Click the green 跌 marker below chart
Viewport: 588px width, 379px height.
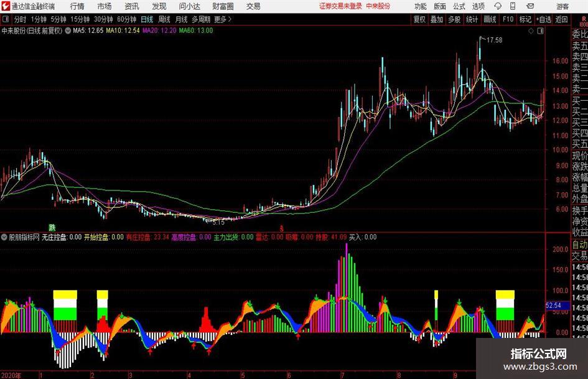(52, 227)
